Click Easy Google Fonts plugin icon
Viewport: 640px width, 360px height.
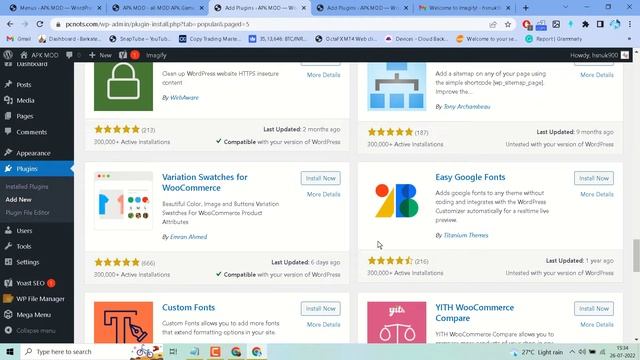396,201
